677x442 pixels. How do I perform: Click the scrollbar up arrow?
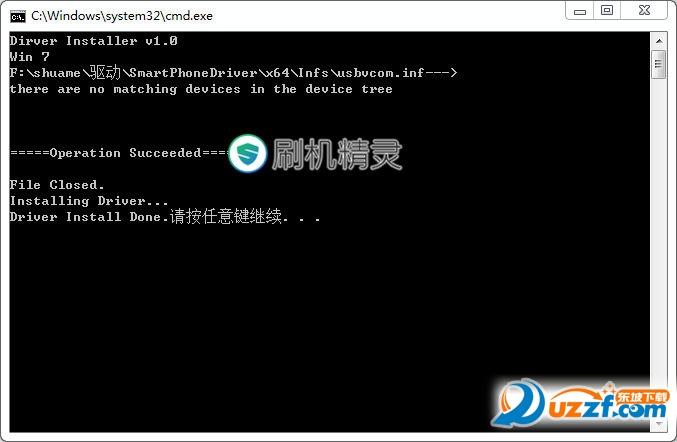click(658, 41)
